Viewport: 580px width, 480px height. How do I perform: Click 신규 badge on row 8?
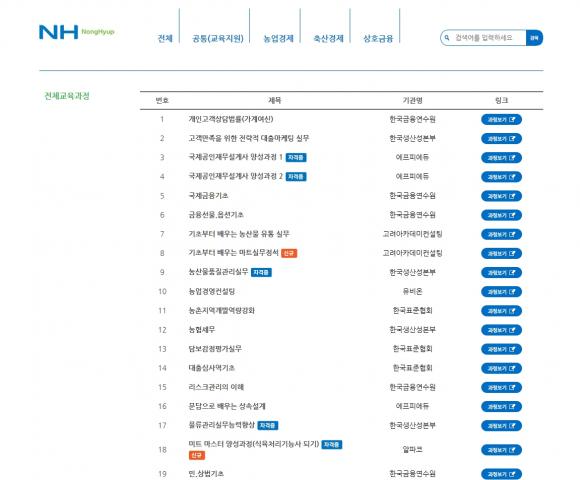[289, 253]
